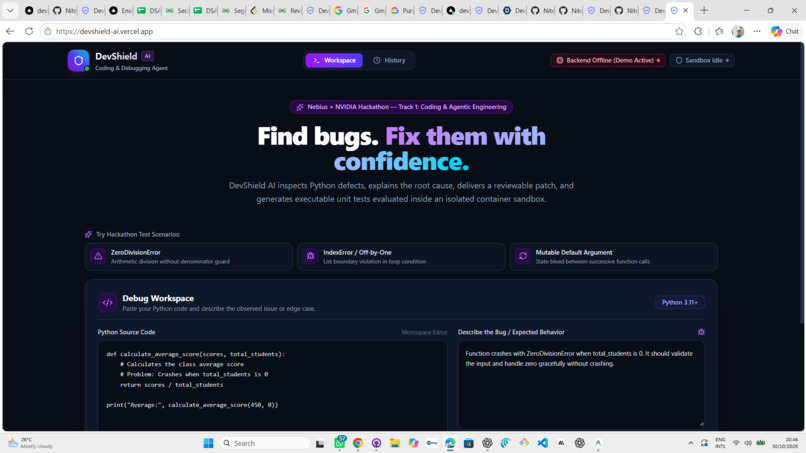
Task: Show hidden system tray icons
Action: 690,443
